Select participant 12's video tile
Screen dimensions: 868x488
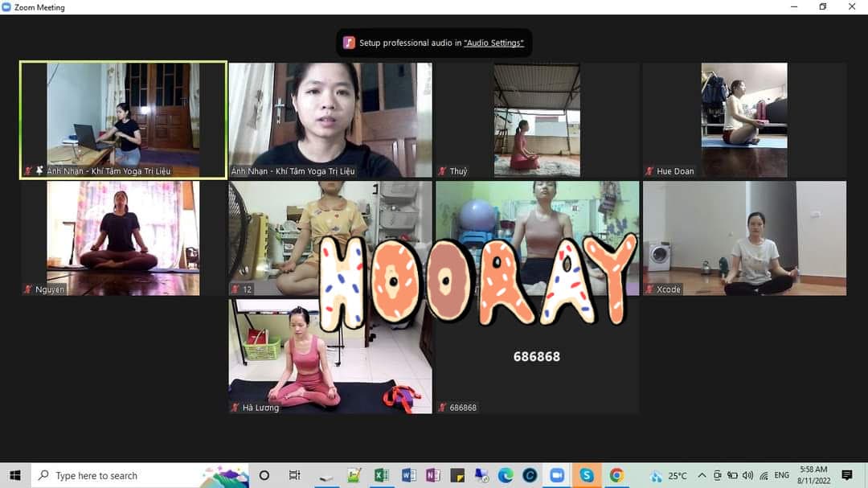330,238
